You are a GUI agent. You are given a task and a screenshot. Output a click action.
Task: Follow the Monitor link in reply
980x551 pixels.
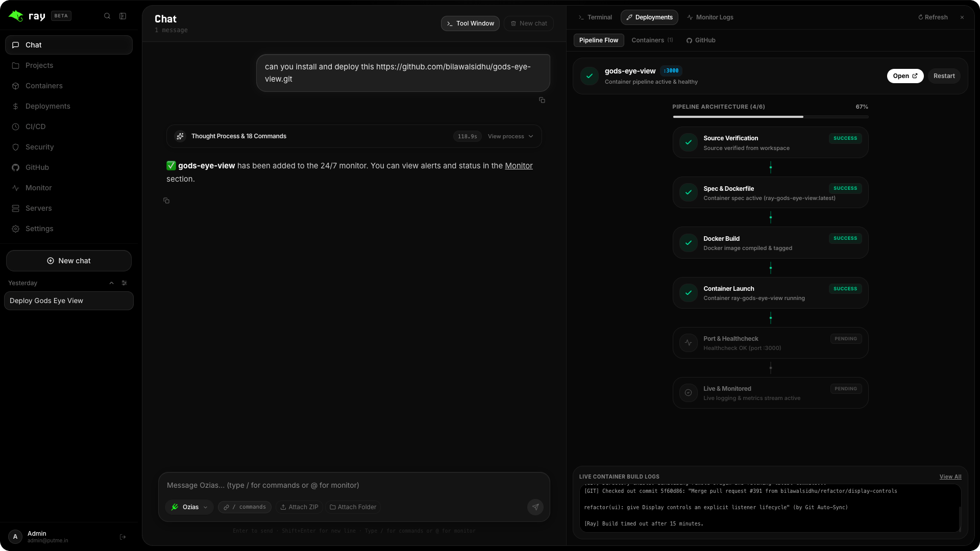pos(519,166)
